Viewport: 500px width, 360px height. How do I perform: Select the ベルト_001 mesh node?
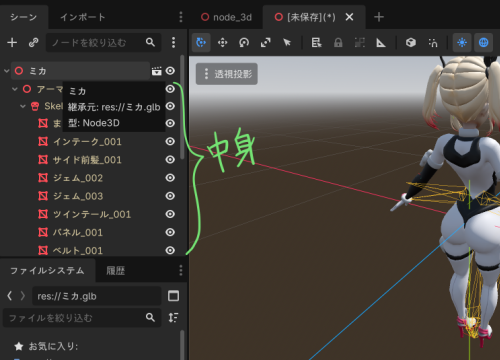(78, 250)
